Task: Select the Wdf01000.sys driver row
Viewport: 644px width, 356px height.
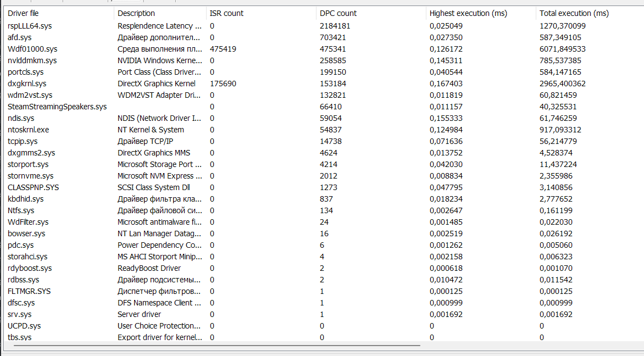Action: [x=324, y=49]
